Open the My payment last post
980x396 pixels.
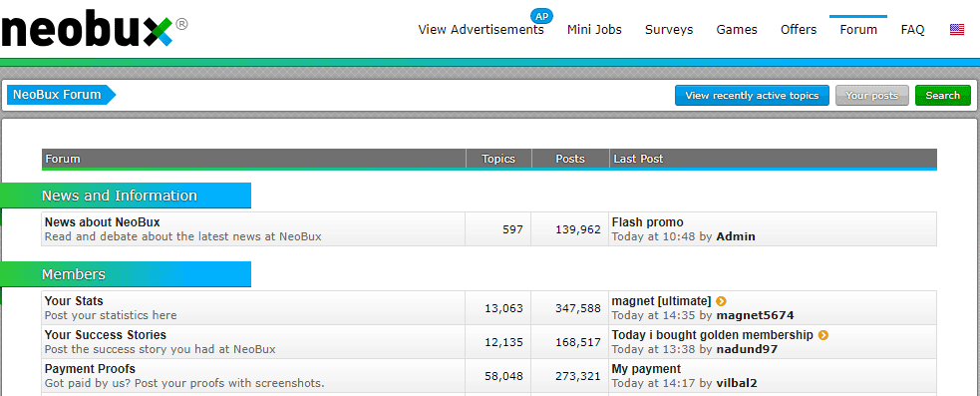[x=646, y=368]
